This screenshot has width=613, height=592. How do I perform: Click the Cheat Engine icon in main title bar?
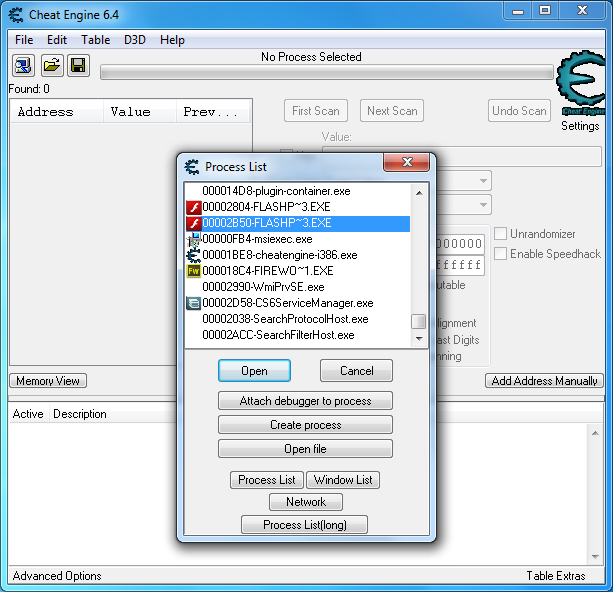16,15
